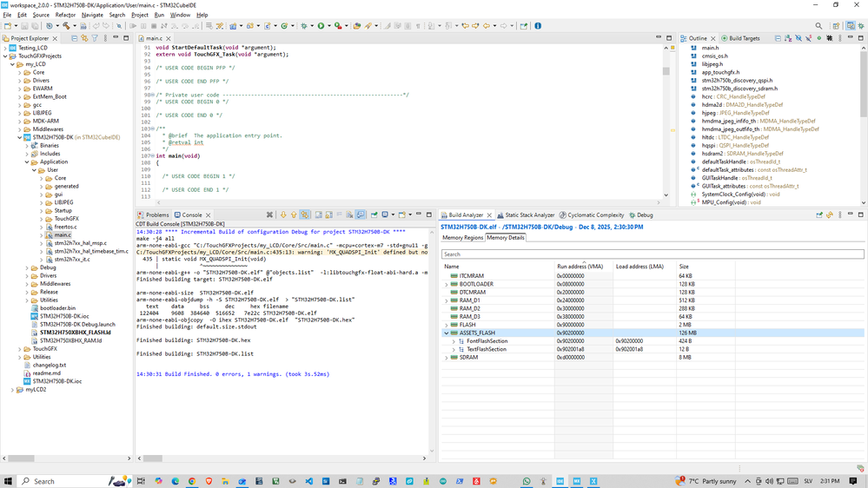The height and width of the screenshot is (488, 868).
Task: Switch to the Memory Regions tab
Action: (x=462, y=237)
